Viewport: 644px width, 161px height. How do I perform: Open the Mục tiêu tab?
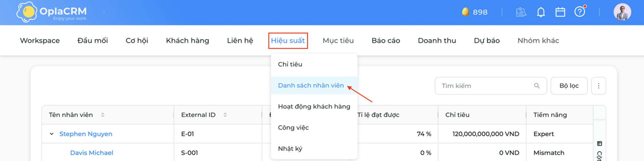[338, 41]
